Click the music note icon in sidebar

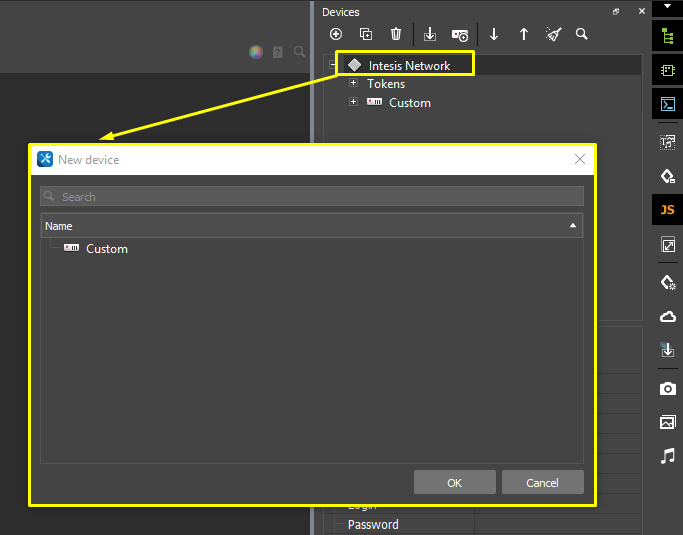(668, 456)
